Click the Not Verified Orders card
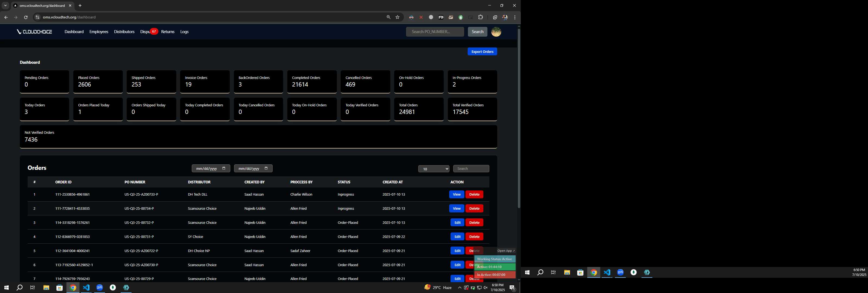The height and width of the screenshot is (293, 868). click(259, 136)
